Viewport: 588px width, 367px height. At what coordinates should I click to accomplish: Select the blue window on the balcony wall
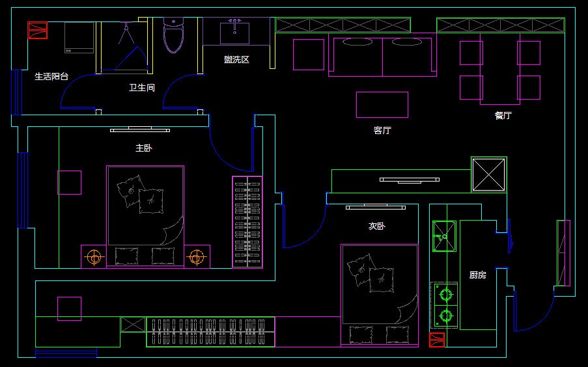16,92
